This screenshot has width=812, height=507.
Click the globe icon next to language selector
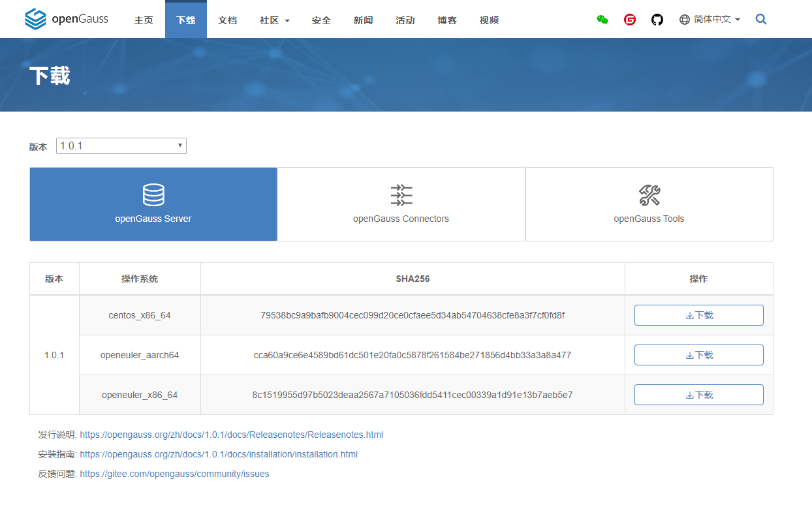tap(683, 20)
